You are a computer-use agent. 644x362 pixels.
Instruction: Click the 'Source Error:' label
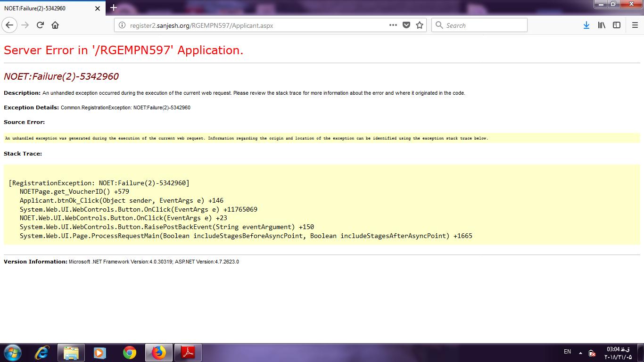[x=24, y=122]
